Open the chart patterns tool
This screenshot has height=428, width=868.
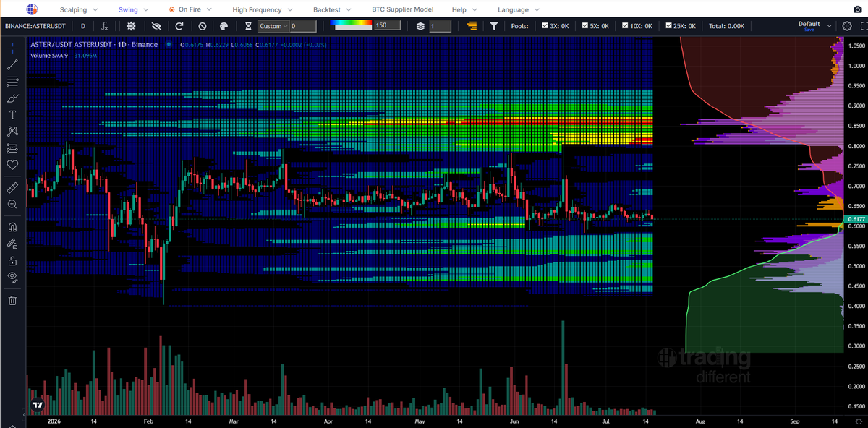click(x=12, y=132)
